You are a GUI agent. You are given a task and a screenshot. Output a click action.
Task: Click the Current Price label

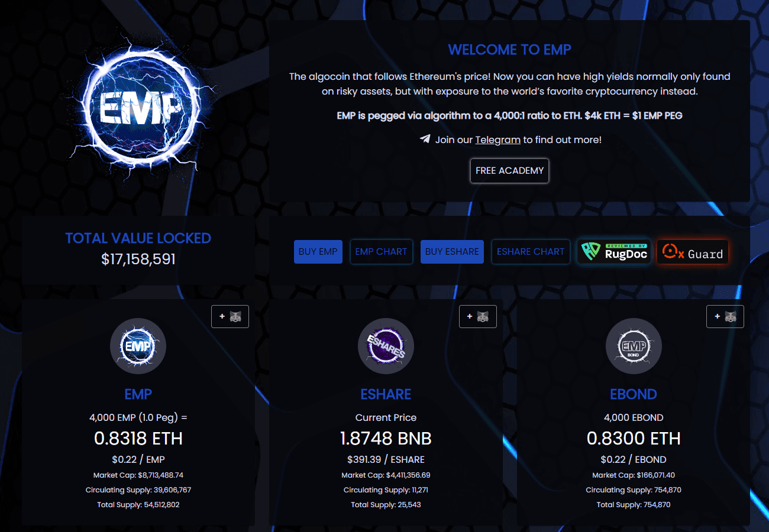click(386, 417)
